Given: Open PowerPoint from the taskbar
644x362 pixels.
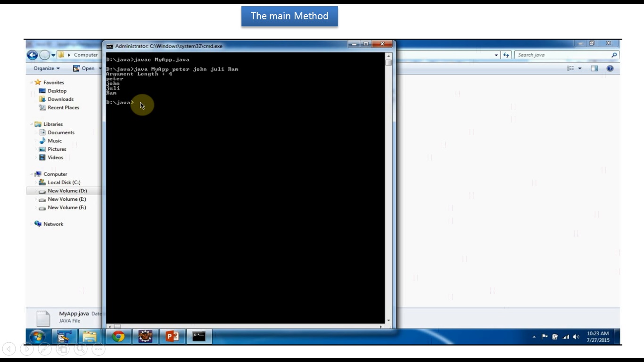Looking at the screenshot, I should click(172, 336).
